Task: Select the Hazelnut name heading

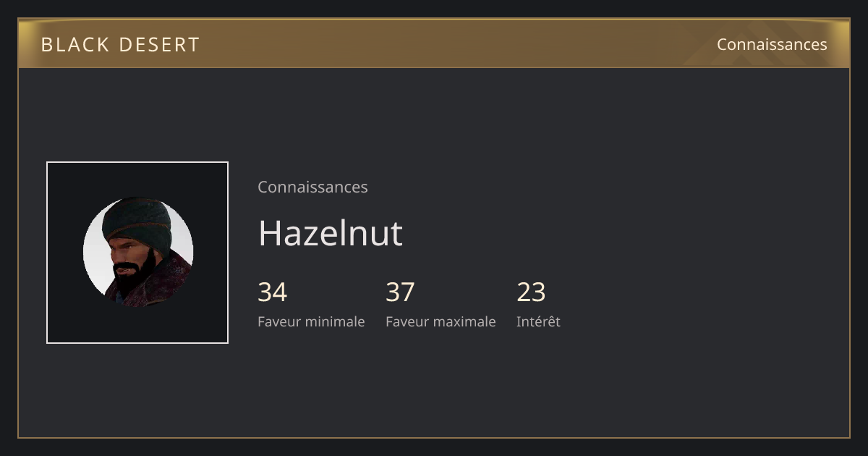Action: point(330,233)
